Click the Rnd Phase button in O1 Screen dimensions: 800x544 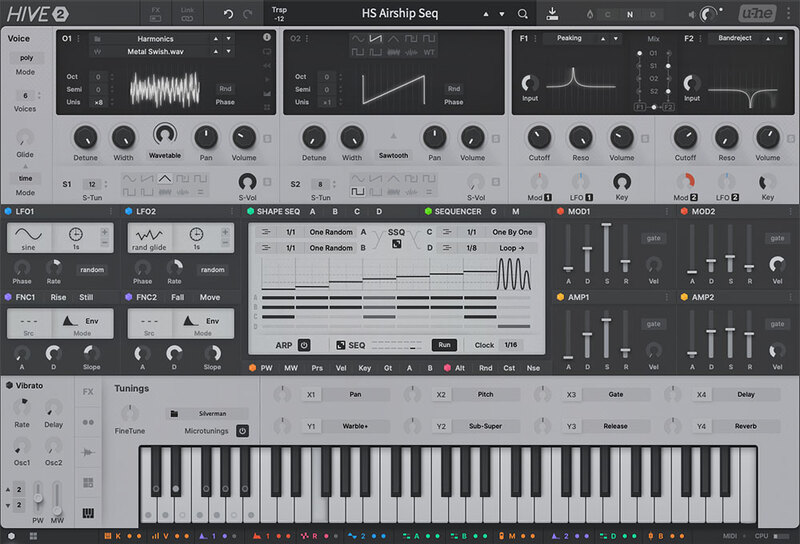click(225, 89)
